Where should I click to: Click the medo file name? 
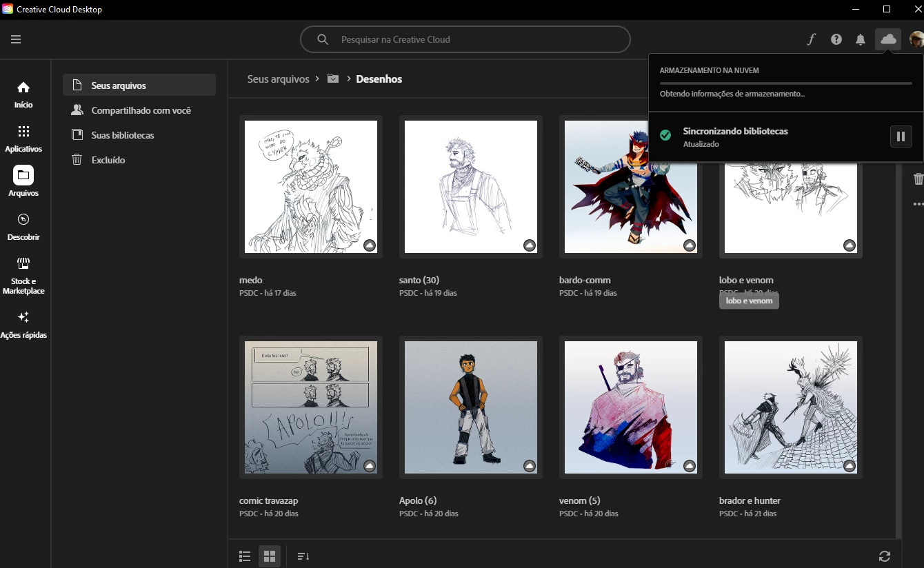click(x=251, y=280)
